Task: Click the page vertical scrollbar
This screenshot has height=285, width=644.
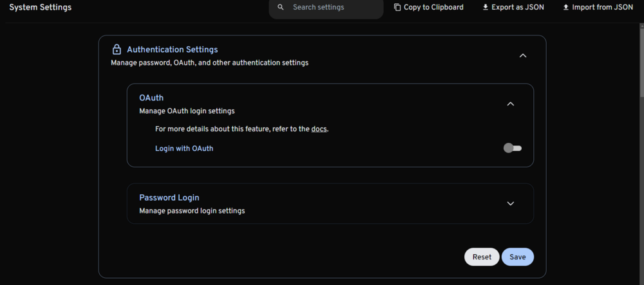Action: point(641,62)
